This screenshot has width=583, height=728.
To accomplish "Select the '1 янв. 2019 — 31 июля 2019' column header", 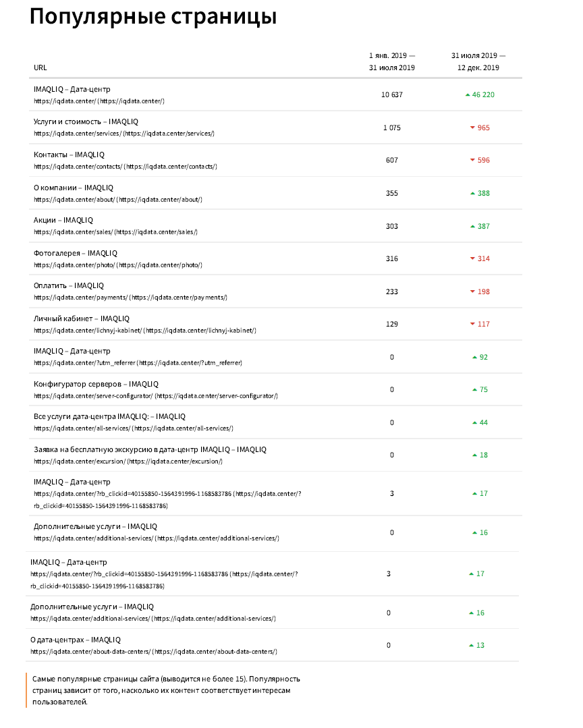I will click(392, 62).
